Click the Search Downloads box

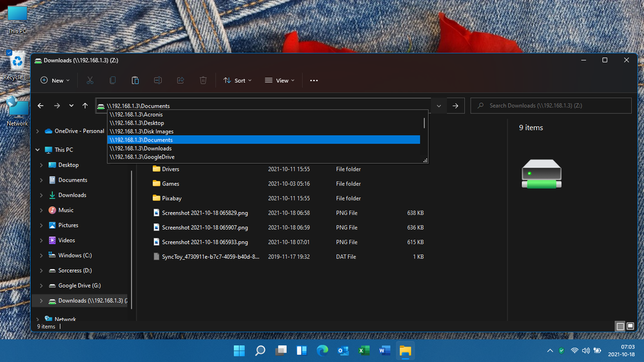(x=551, y=106)
